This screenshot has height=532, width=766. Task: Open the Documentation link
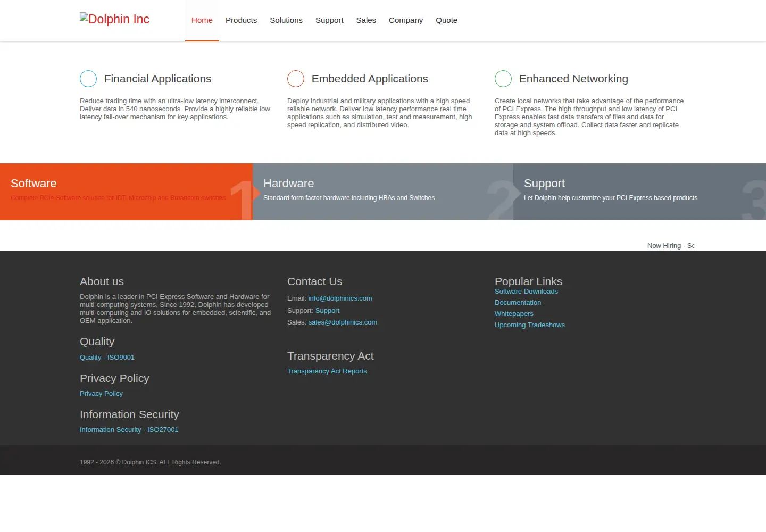pyautogui.click(x=518, y=303)
